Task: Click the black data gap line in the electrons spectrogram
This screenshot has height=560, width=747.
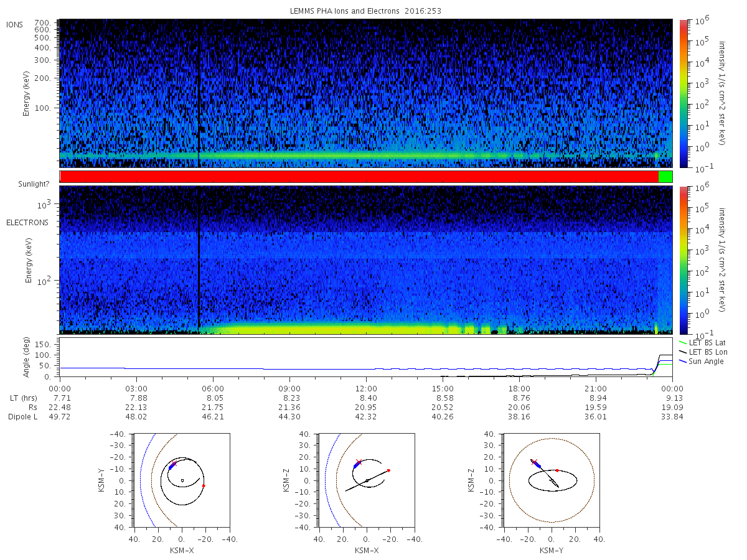Action: (199, 259)
